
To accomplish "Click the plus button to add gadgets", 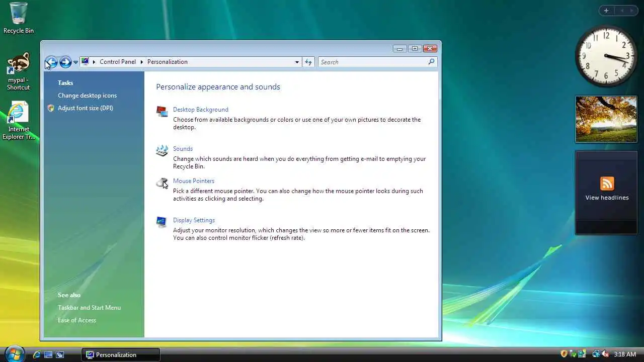I will [606, 11].
